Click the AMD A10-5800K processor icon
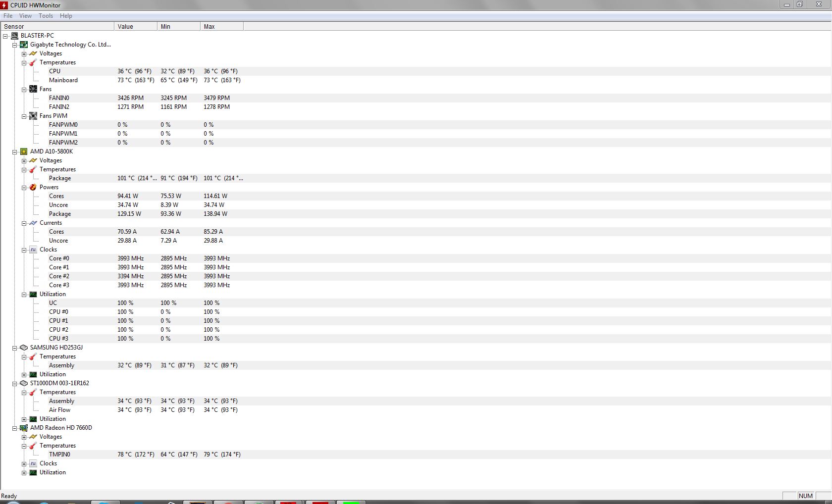Image resolution: width=832 pixels, height=504 pixels. [24, 151]
